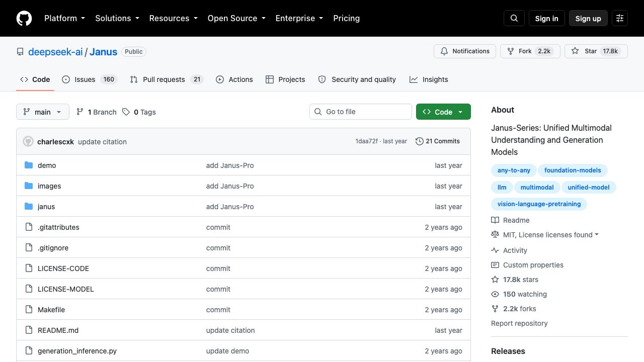Switch to the Pull requests tab
This screenshot has height=362, width=644.
point(166,79)
